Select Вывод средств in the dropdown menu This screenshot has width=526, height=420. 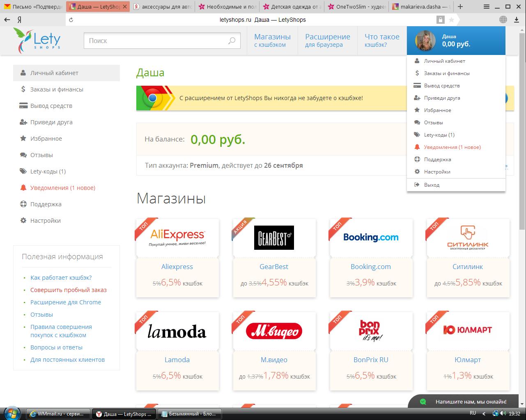click(x=456, y=86)
